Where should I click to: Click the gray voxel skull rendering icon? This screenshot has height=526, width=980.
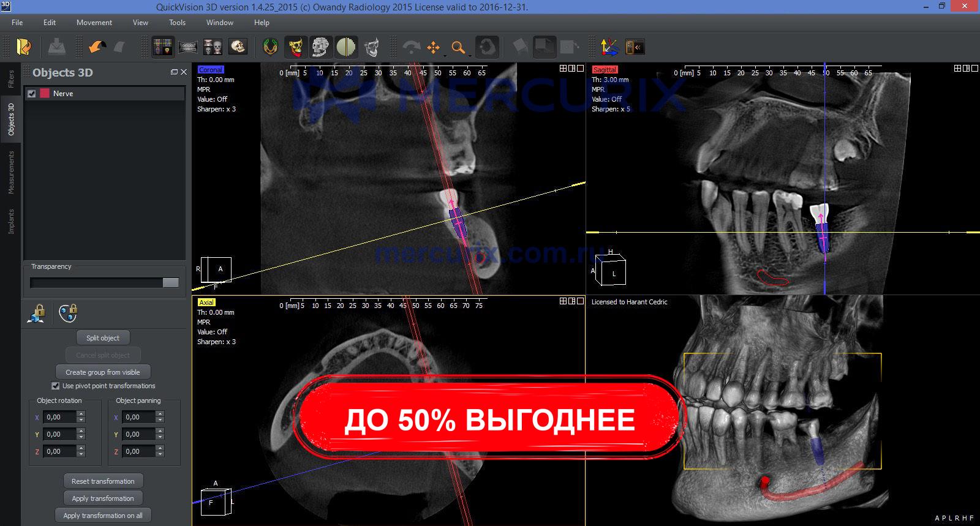320,47
